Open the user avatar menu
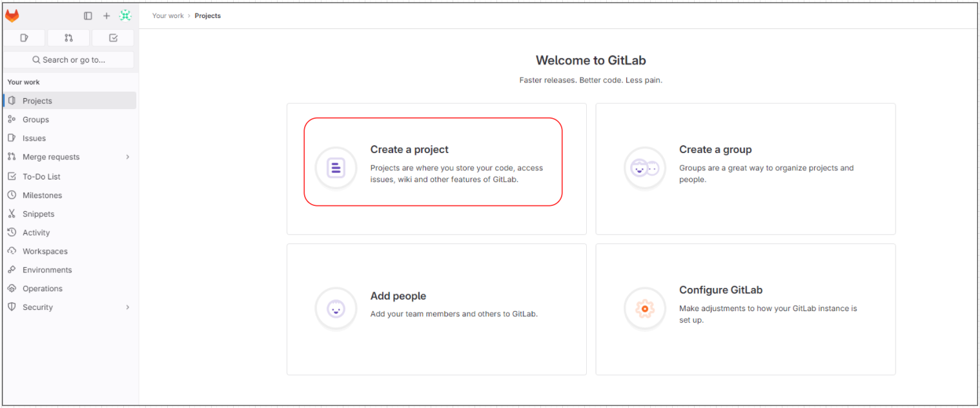Screen dimensions: 980x408 (125, 16)
